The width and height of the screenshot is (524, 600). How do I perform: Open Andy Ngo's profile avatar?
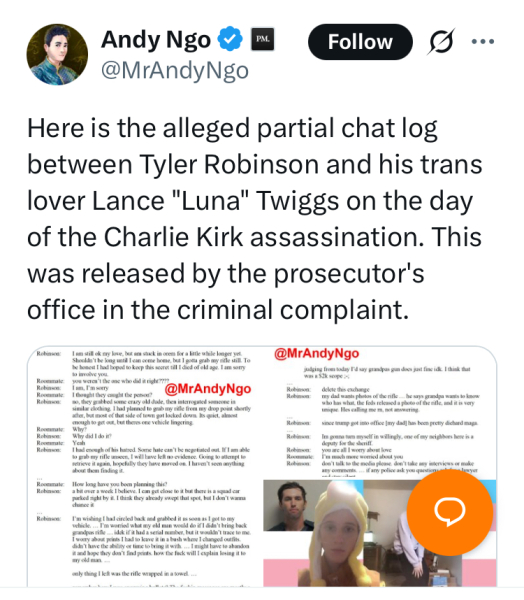click(x=57, y=54)
